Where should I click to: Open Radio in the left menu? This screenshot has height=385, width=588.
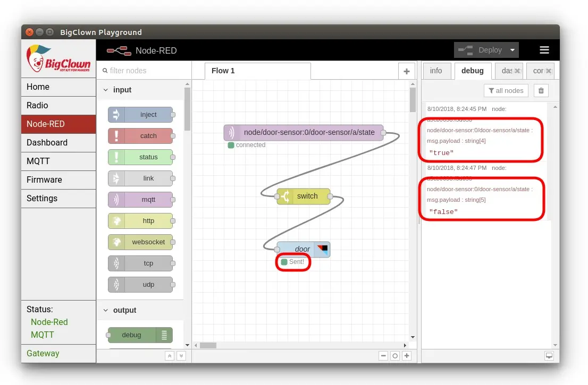[58, 106]
